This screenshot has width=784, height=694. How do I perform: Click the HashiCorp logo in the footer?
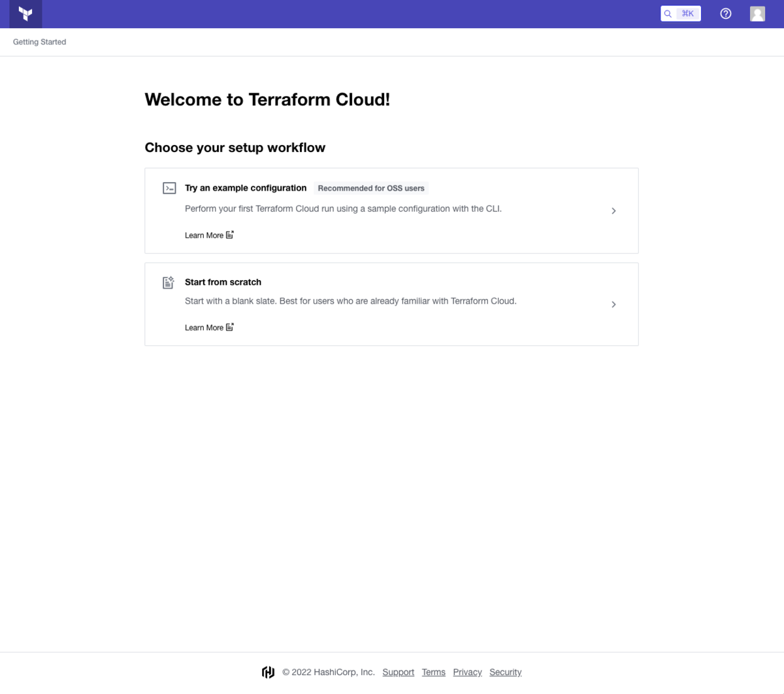coord(268,672)
